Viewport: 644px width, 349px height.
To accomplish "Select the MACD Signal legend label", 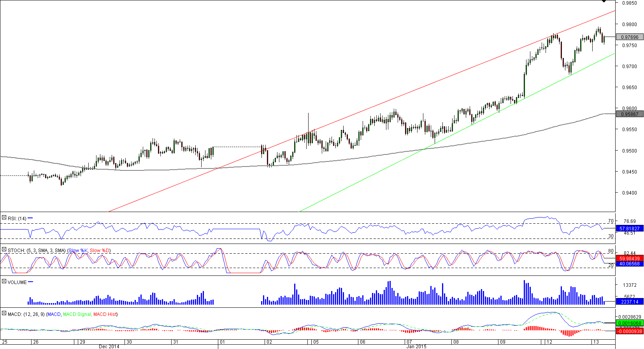I will coord(77,314).
